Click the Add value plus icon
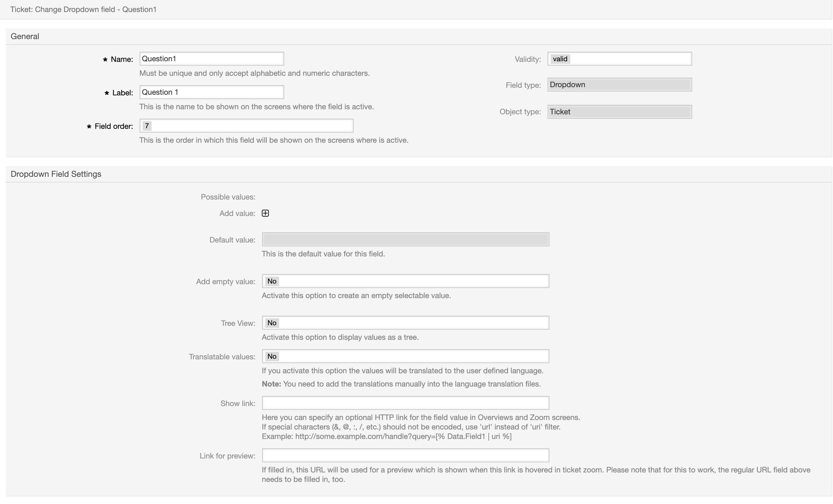 tap(265, 213)
